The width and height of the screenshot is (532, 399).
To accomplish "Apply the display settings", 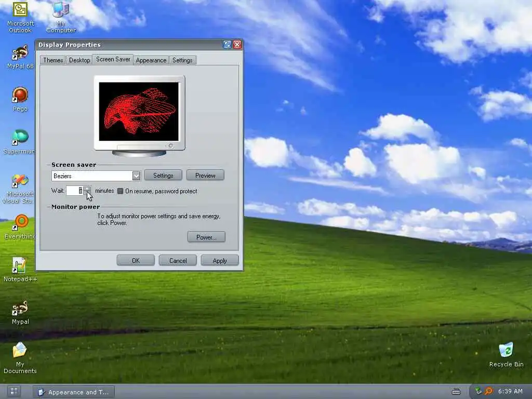I will pos(220,261).
